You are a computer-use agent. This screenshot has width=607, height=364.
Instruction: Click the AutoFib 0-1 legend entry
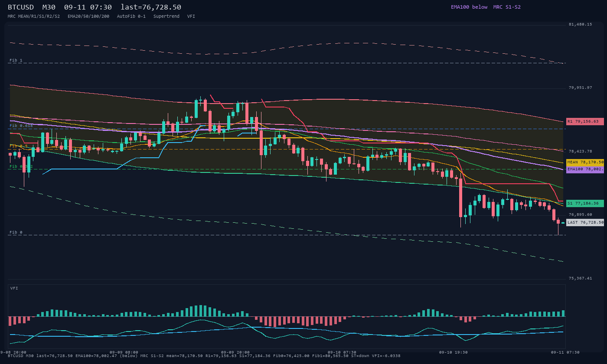pyautogui.click(x=131, y=16)
